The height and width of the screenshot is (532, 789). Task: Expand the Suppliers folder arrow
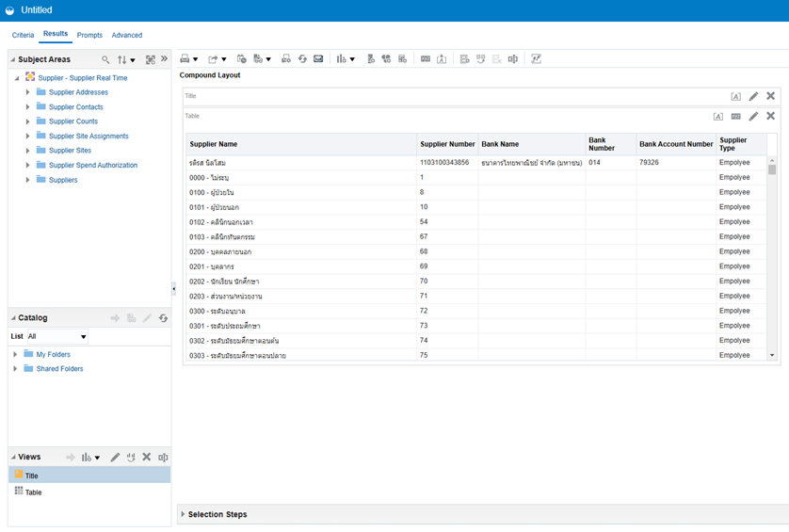27,180
